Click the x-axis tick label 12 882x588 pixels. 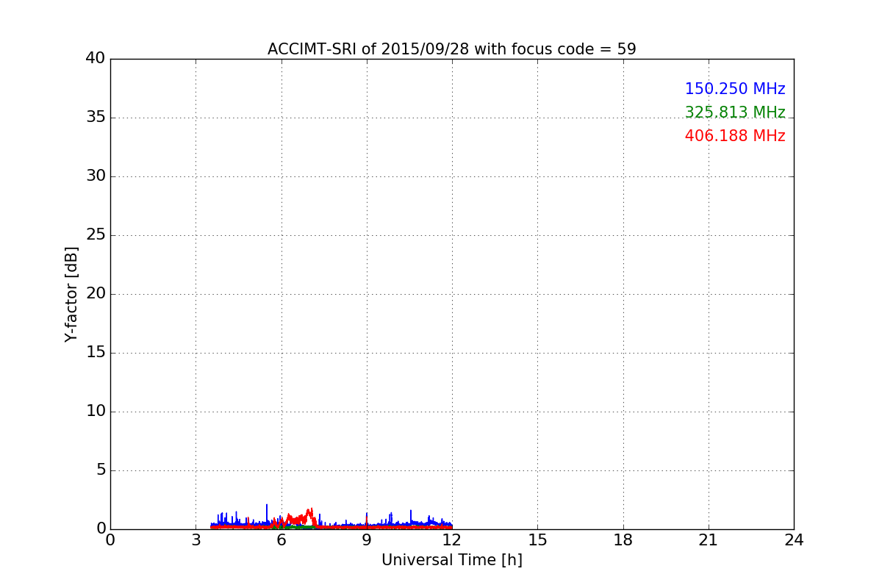[x=452, y=540]
